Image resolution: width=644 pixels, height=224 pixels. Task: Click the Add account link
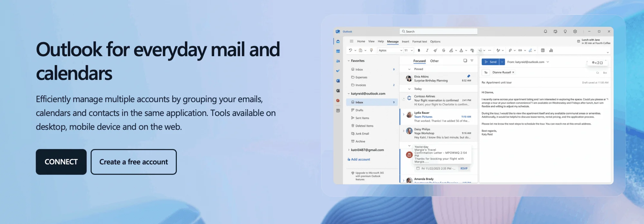(359, 160)
